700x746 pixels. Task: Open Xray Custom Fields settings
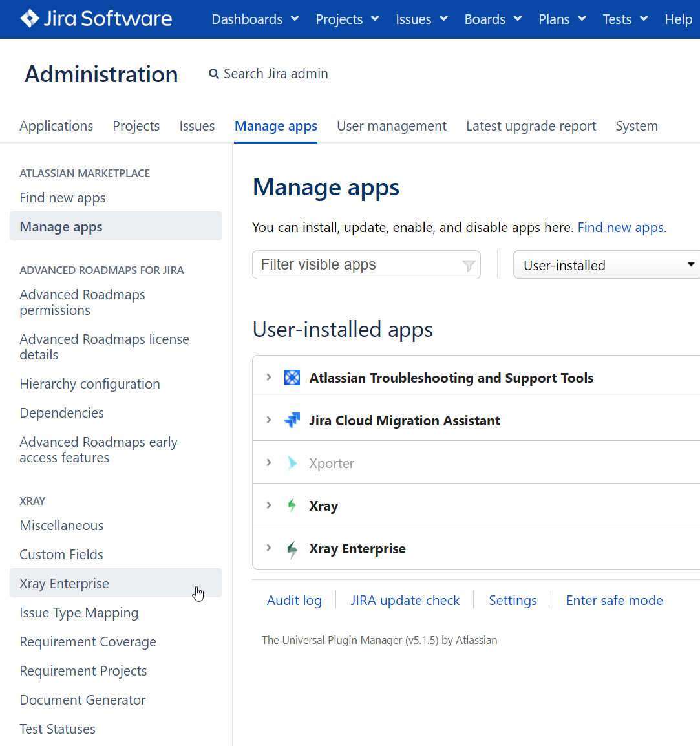(x=61, y=554)
